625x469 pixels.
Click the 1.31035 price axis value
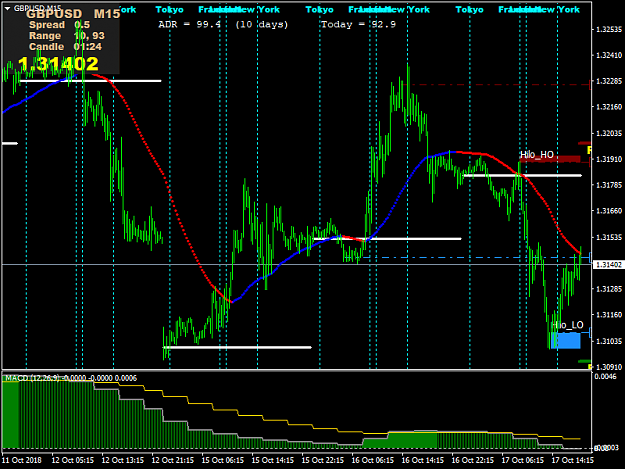coord(609,341)
